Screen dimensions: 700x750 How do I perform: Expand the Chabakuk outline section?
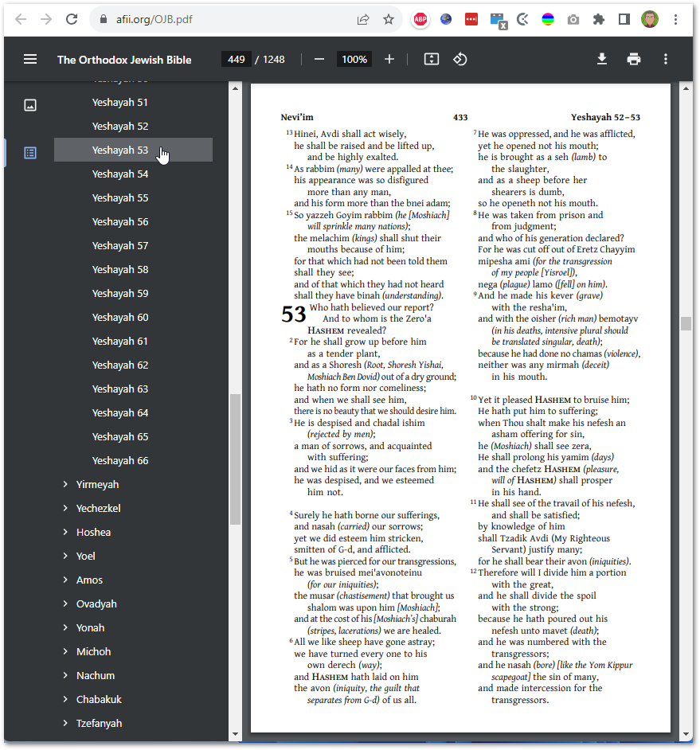pyautogui.click(x=65, y=699)
